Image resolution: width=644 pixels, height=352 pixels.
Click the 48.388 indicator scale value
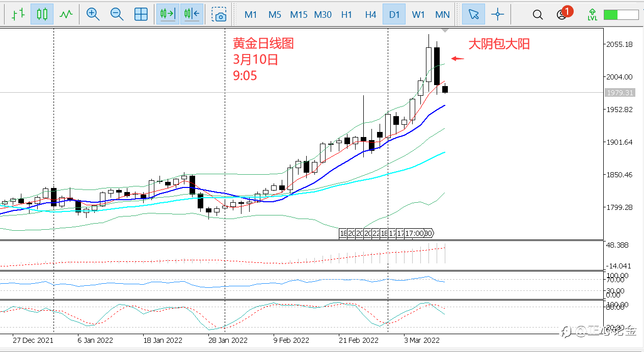point(617,245)
